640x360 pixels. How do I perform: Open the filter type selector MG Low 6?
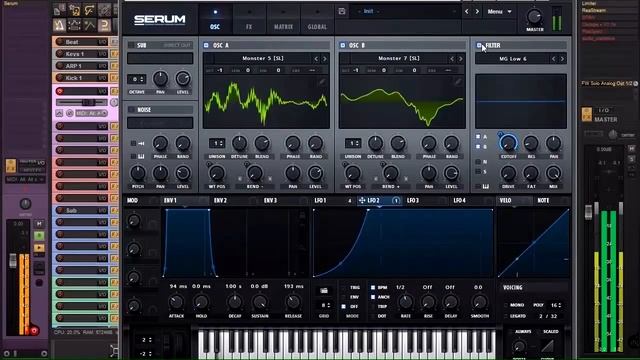(513, 59)
